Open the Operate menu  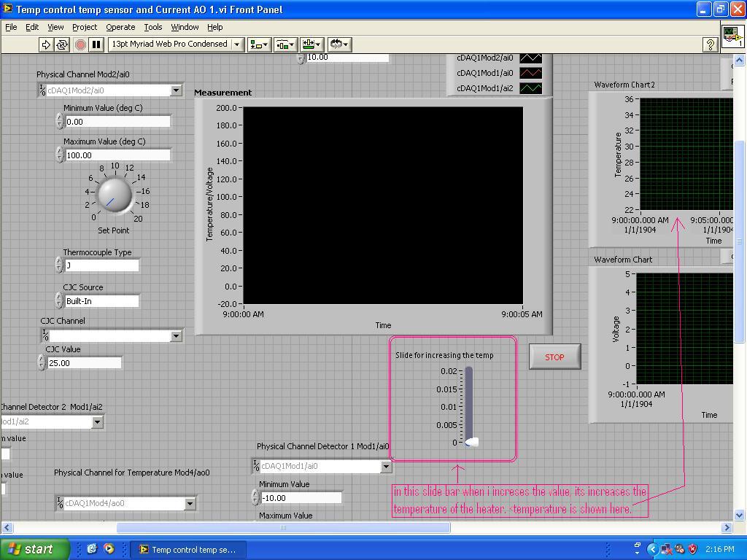pos(120,27)
